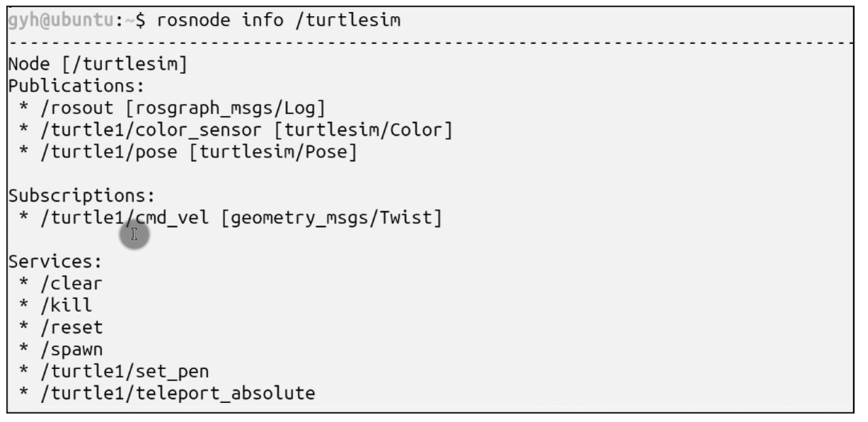
Task: Click the /turtle1/cmd_vel topic
Action: pyautogui.click(x=124, y=218)
